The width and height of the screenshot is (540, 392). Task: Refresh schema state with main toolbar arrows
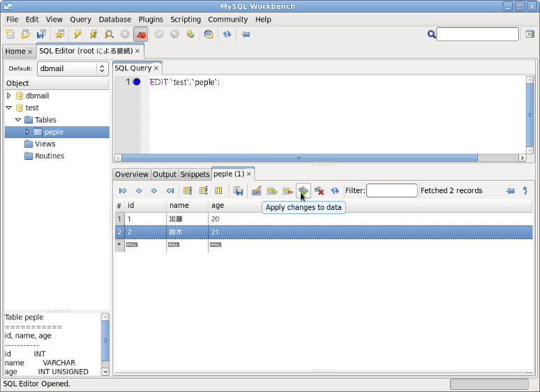pyautogui.click(x=227, y=34)
